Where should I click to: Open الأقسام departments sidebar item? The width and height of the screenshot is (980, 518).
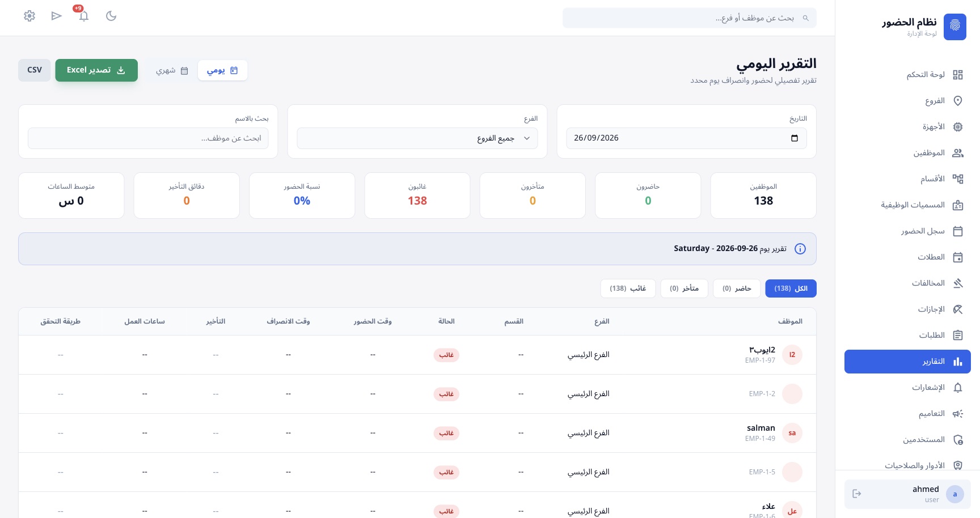pyautogui.click(x=907, y=179)
